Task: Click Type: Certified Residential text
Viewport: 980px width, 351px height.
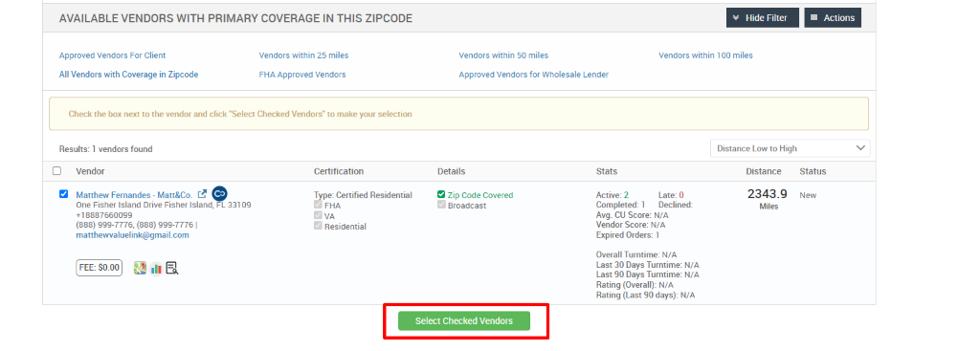Action: click(363, 195)
